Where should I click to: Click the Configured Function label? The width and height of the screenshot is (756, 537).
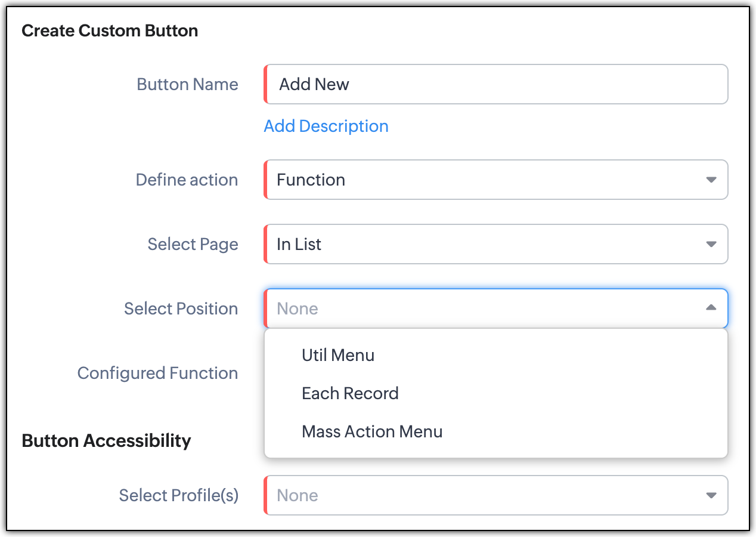coord(157,373)
